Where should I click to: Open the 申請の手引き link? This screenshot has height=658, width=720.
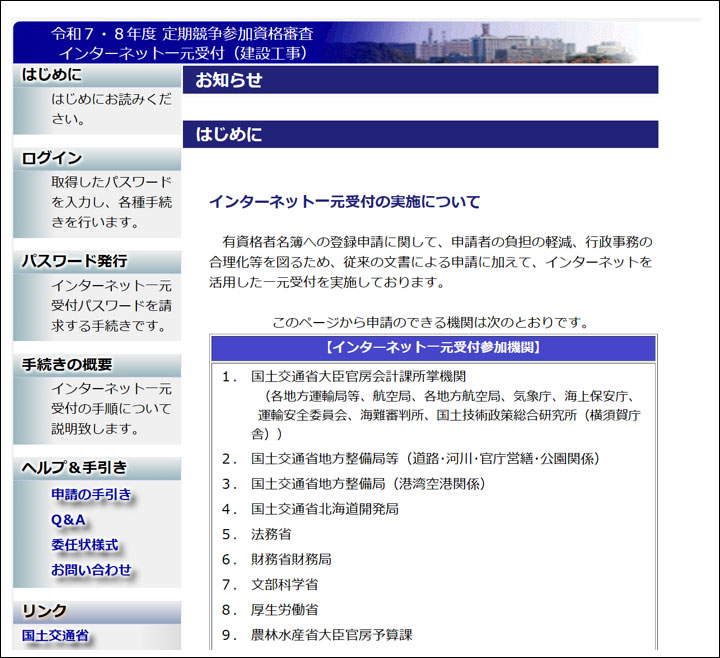91,495
